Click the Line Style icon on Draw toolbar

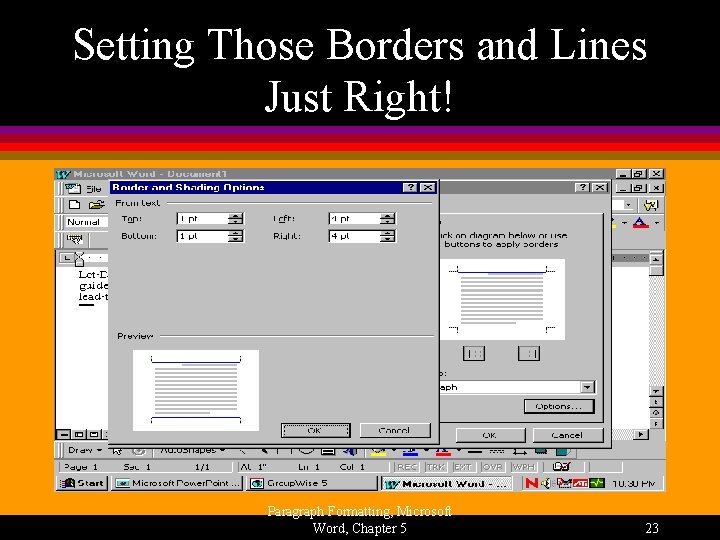click(474, 452)
